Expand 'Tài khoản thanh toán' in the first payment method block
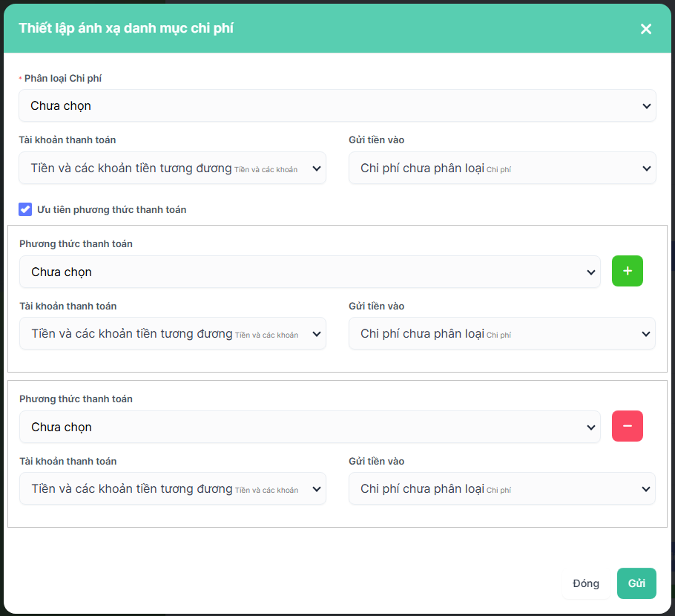 point(172,334)
